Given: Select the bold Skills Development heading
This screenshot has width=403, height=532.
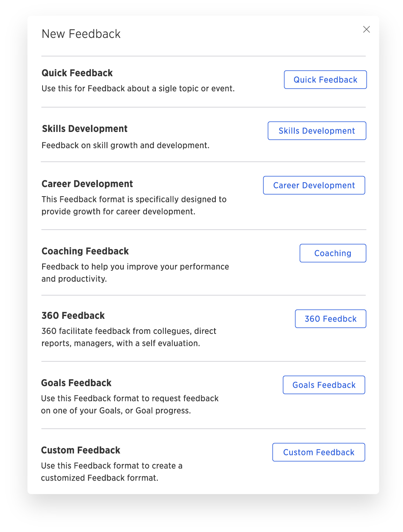Looking at the screenshot, I should tap(85, 129).
